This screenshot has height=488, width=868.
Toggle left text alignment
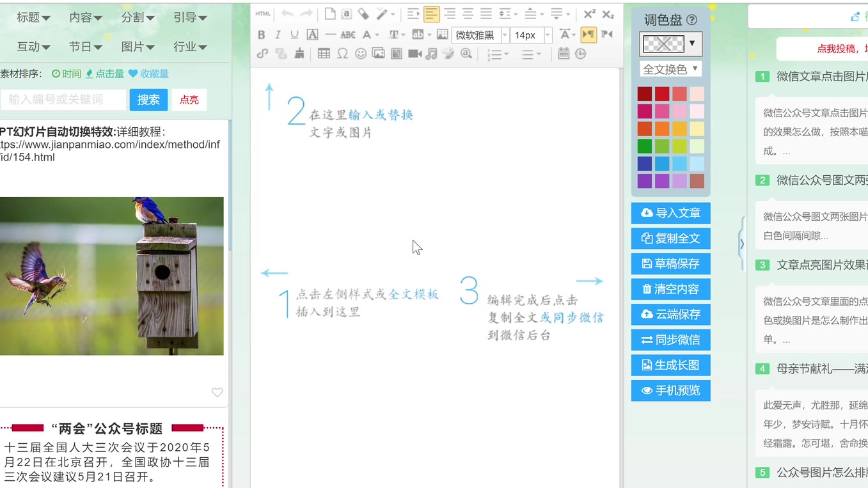click(432, 14)
